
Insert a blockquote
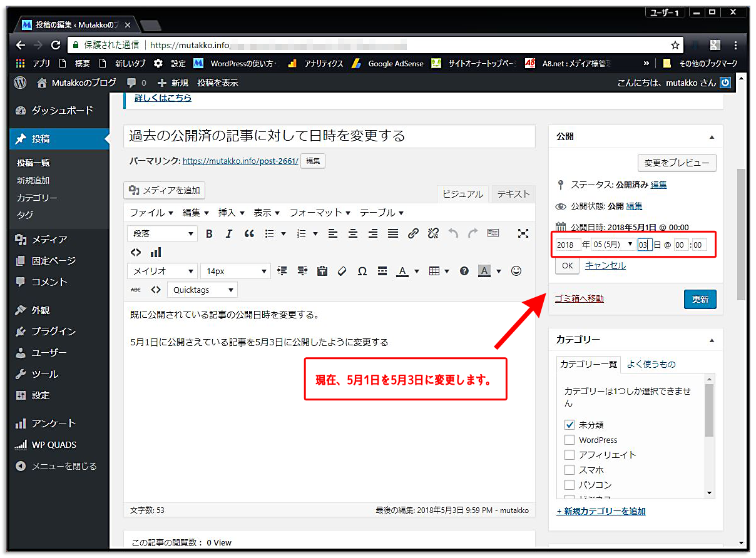click(x=248, y=233)
